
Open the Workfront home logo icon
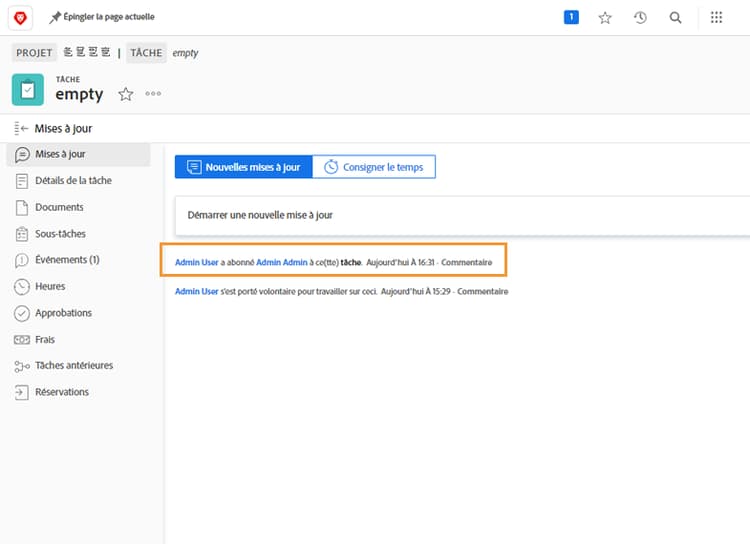pos(21,18)
